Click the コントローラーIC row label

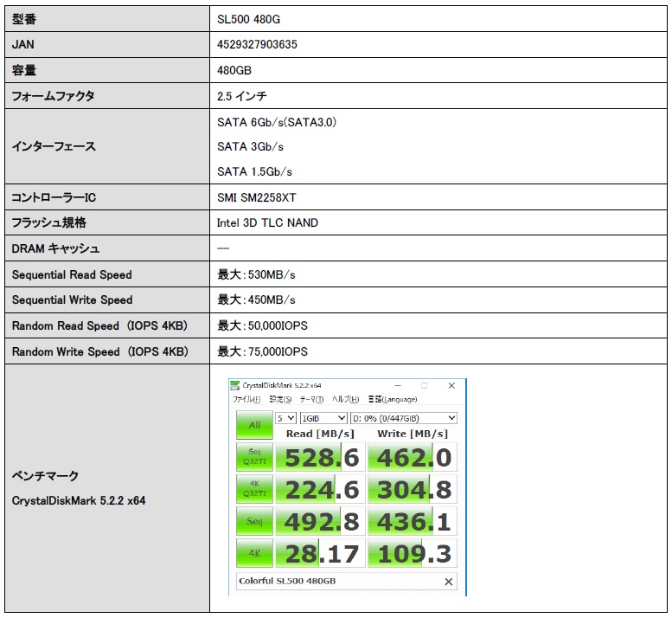pos(54,197)
